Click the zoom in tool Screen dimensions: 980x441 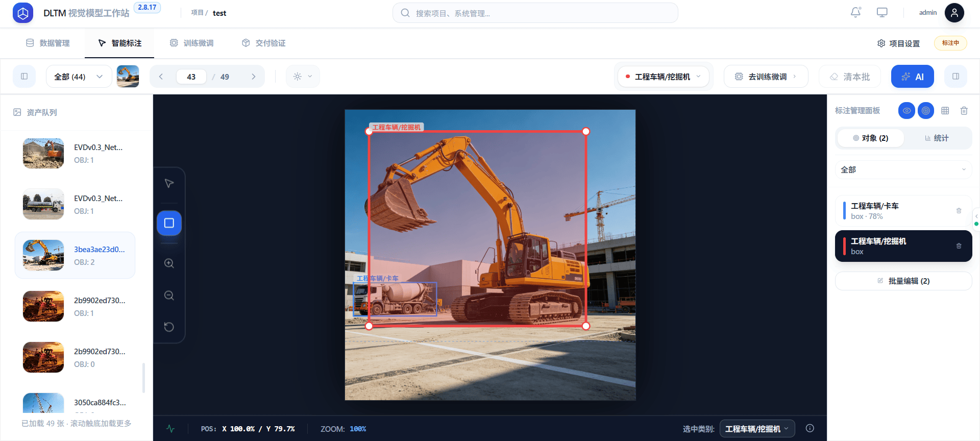169,263
